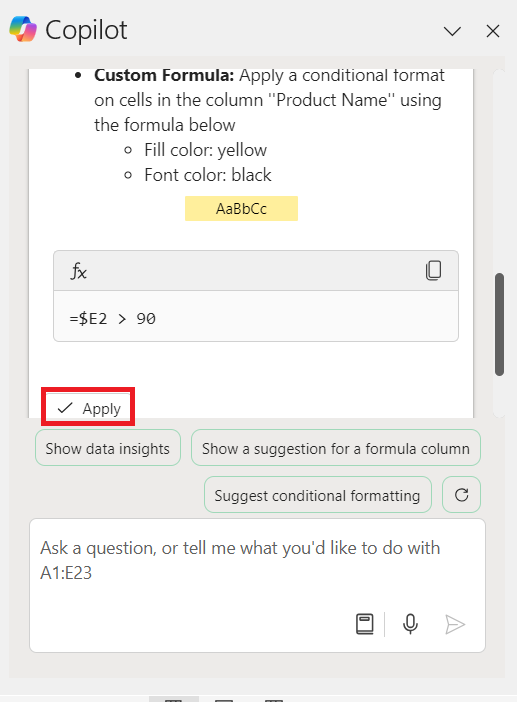Image resolution: width=517 pixels, height=702 pixels.
Task: Switch to the Normal view status button
Action: click(x=174, y=699)
